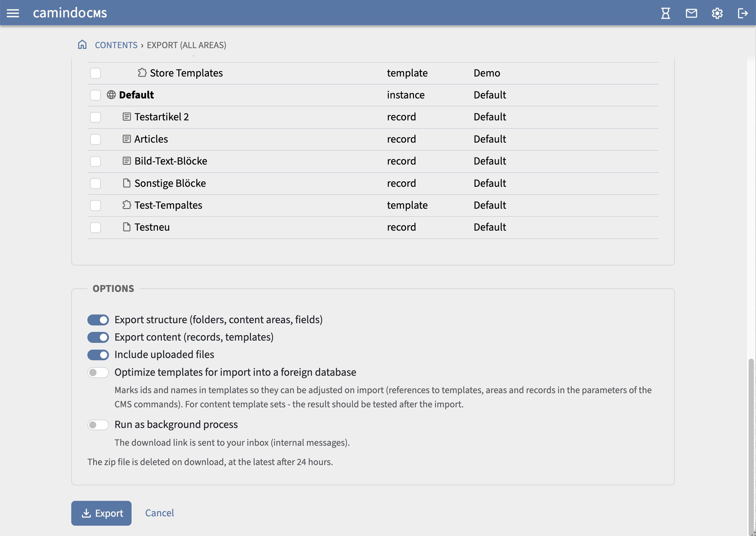Click the record icon for Testartikel 2
756x536 pixels.
pos(127,117)
